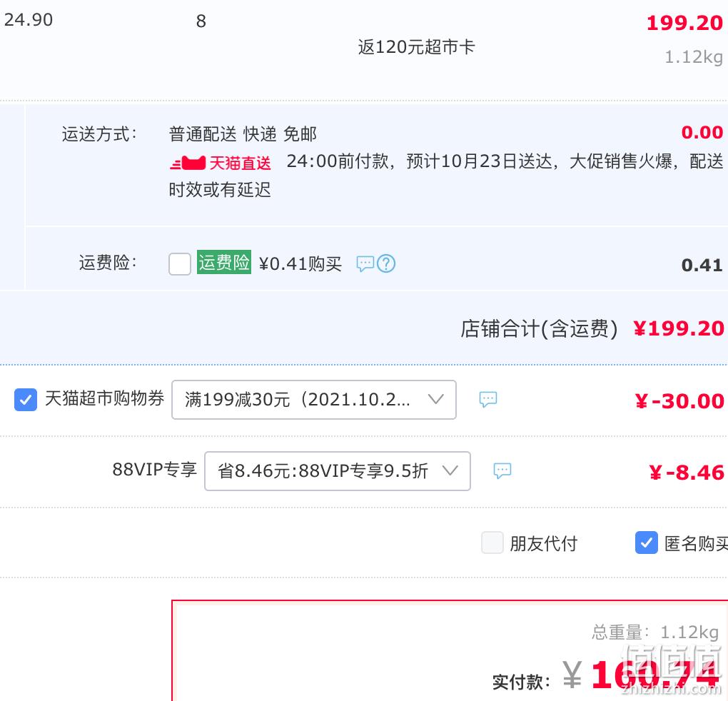Click chat icon next to 88VIP专享 dropdown

point(502,470)
